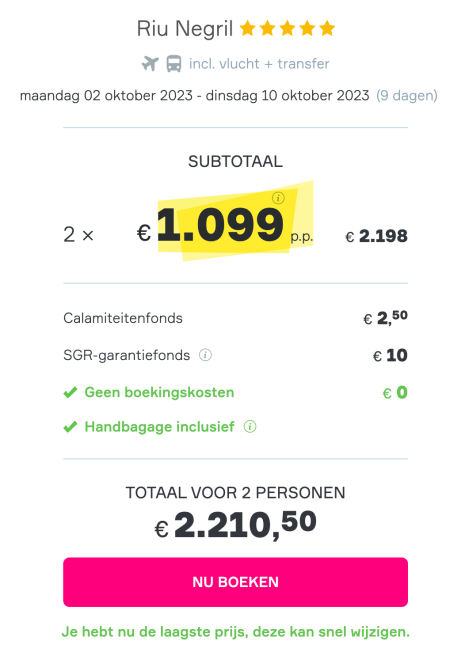This screenshot has width=450, height=652.
Task: Click the Riu Negril hotel title
Action: (185, 29)
